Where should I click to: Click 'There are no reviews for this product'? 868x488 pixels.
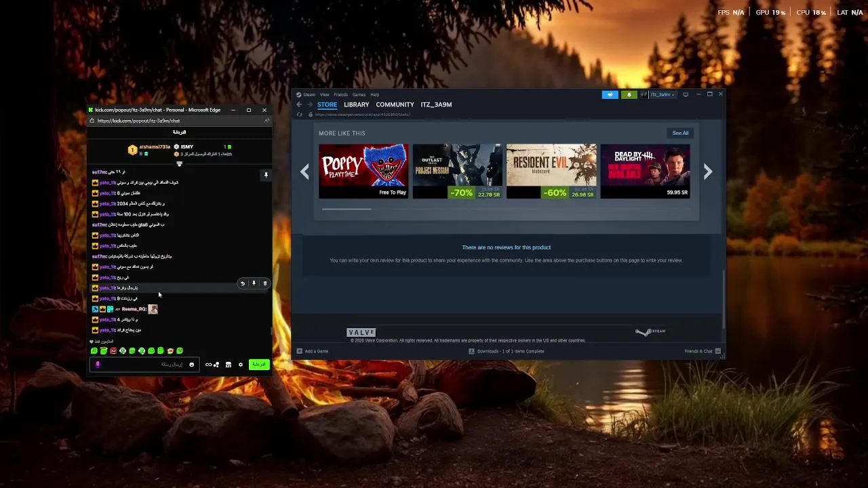tap(507, 247)
